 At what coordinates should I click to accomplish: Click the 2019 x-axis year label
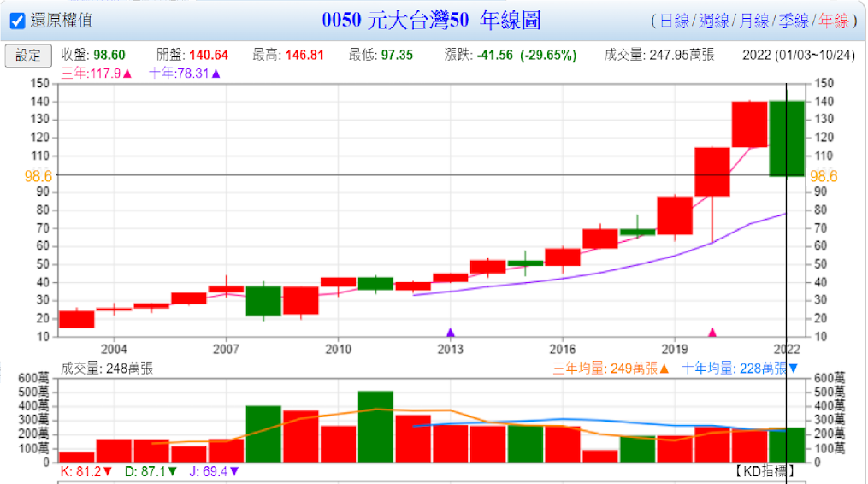click(x=675, y=349)
